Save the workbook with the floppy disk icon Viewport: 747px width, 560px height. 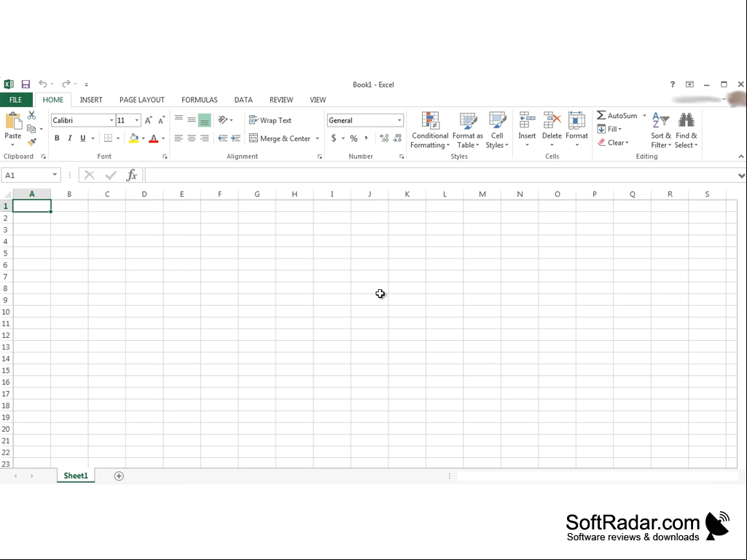(x=26, y=84)
